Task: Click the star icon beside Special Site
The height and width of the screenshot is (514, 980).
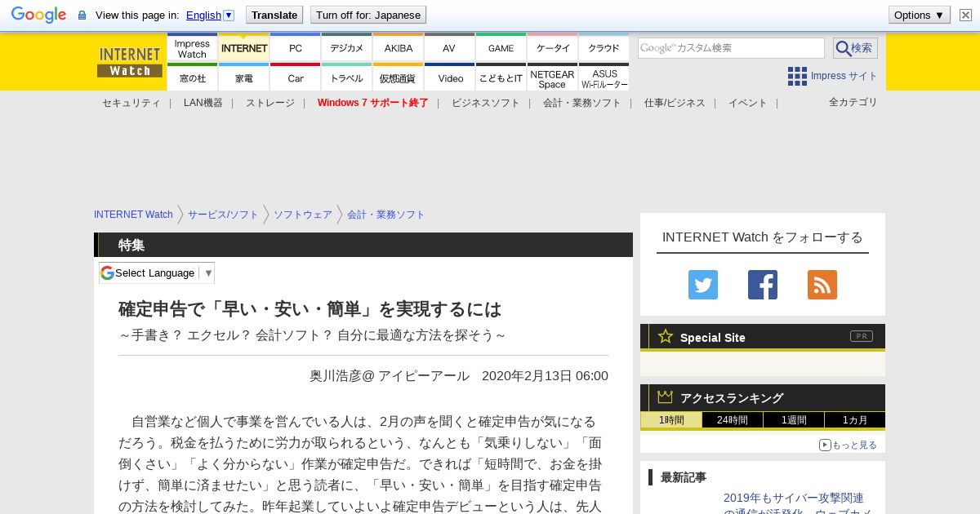Action: tap(666, 336)
